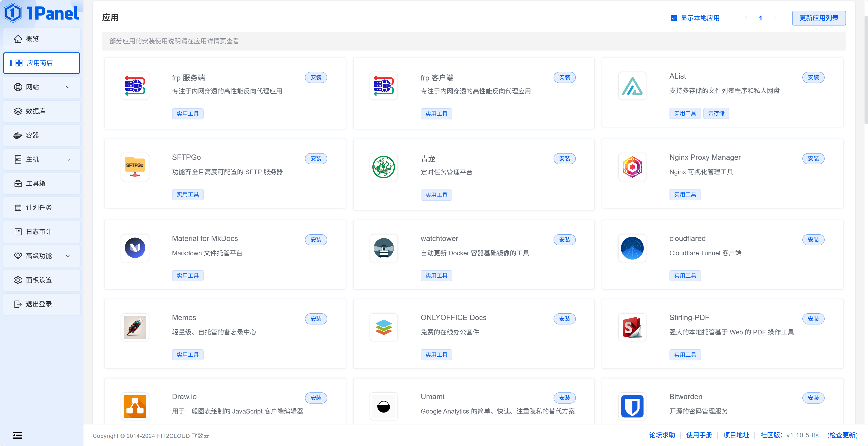
Task: Click the sidebar collapse icon at bottom left
Action: point(18,435)
